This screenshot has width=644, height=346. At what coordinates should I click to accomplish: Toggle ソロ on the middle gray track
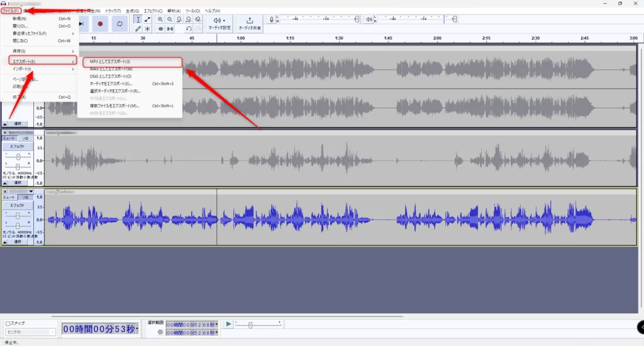point(25,138)
